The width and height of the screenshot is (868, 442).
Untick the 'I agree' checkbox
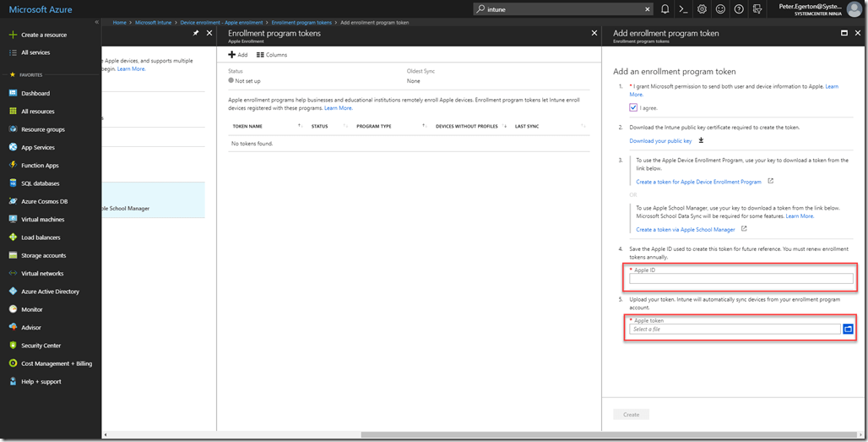(633, 108)
